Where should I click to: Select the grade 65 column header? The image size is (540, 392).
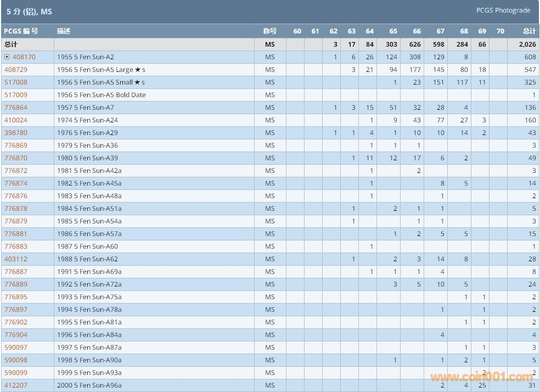[x=393, y=31]
